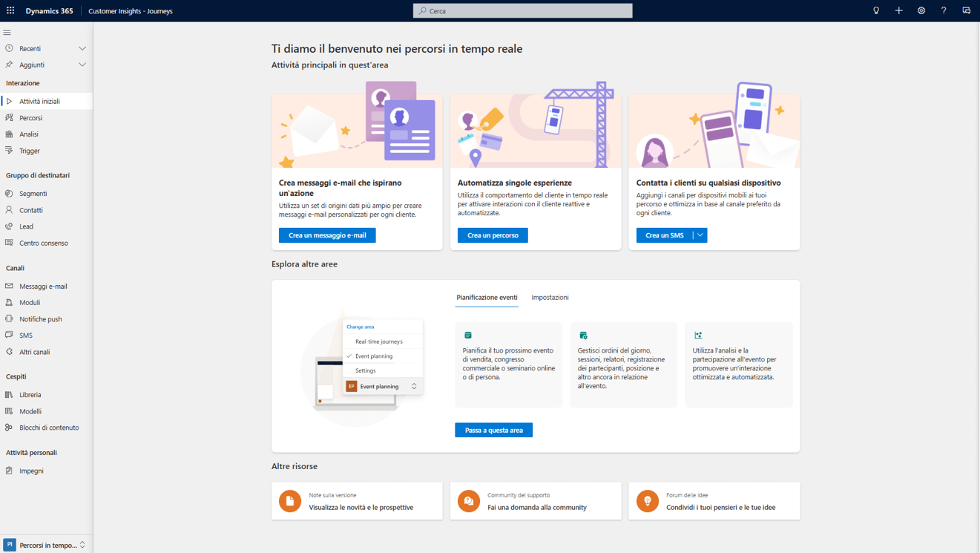
Task: Click Crea un percorso
Action: click(x=493, y=235)
